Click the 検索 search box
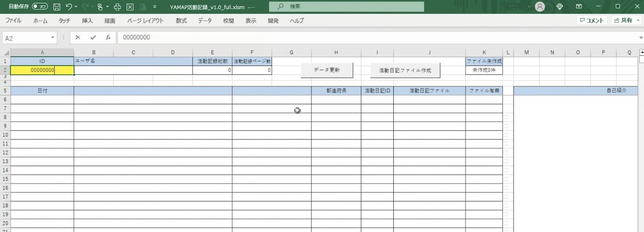 (x=346, y=7)
